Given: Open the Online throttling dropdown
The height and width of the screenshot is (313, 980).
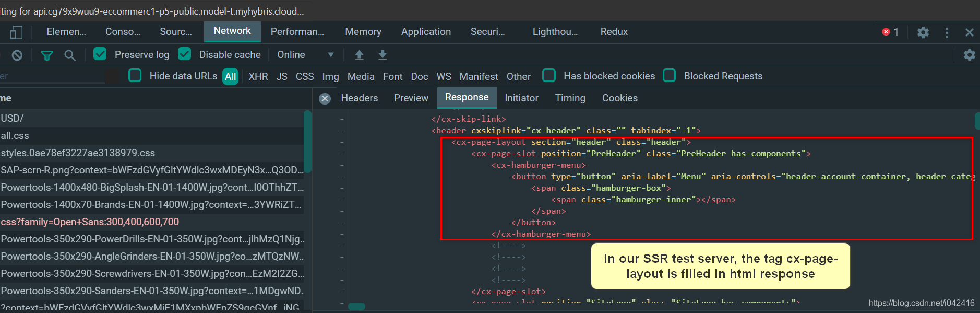Looking at the screenshot, I should click(305, 55).
